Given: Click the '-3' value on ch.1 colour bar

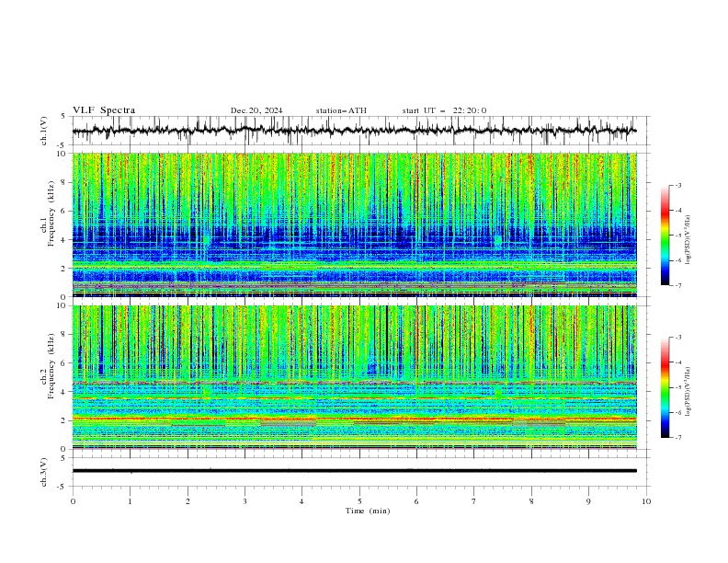Looking at the screenshot, I should point(677,185).
